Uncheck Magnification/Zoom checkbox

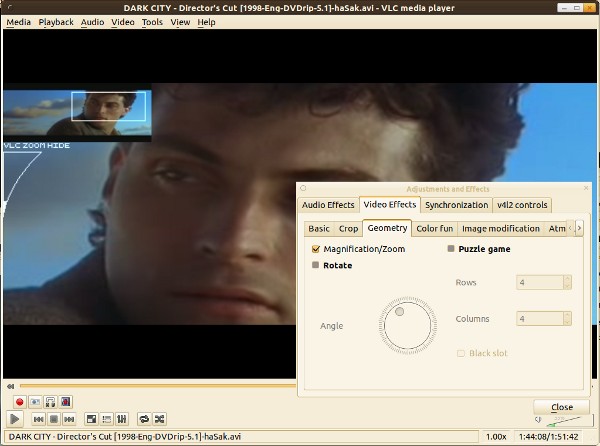316,249
